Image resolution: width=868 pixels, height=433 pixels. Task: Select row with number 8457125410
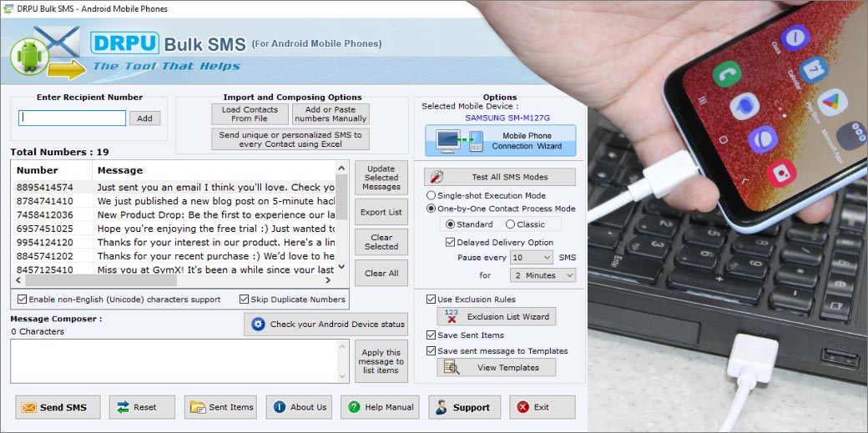[174, 269]
